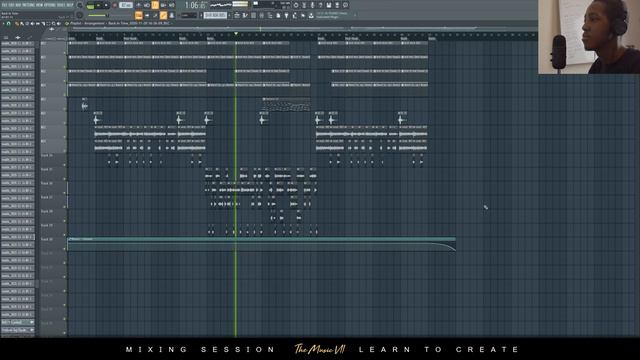Open the Browser shortcut icon

pyautogui.click(x=172, y=15)
